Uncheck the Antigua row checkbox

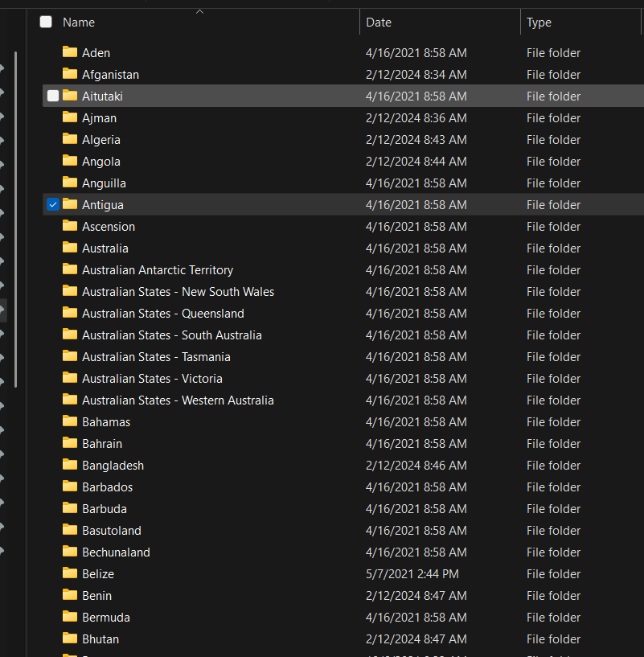coord(53,204)
